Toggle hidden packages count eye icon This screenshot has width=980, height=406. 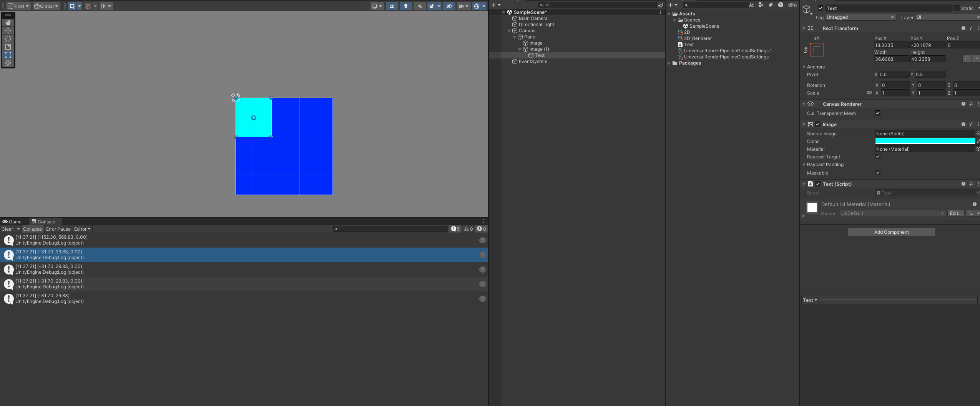point(792,5)
